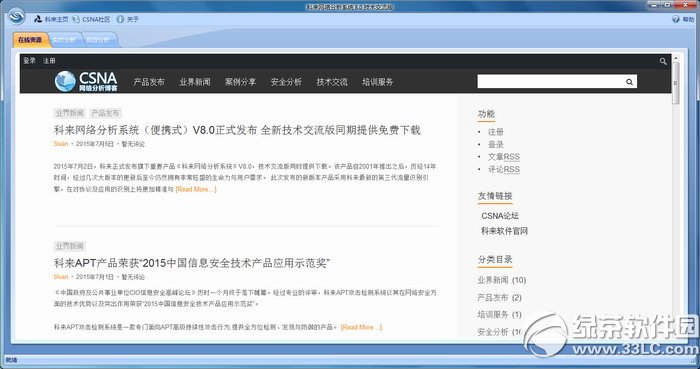The width and height of the screenshot is (700, 369).
Task: Click the CSNA 网络分析博客 logo
Action: click(86, 81)
